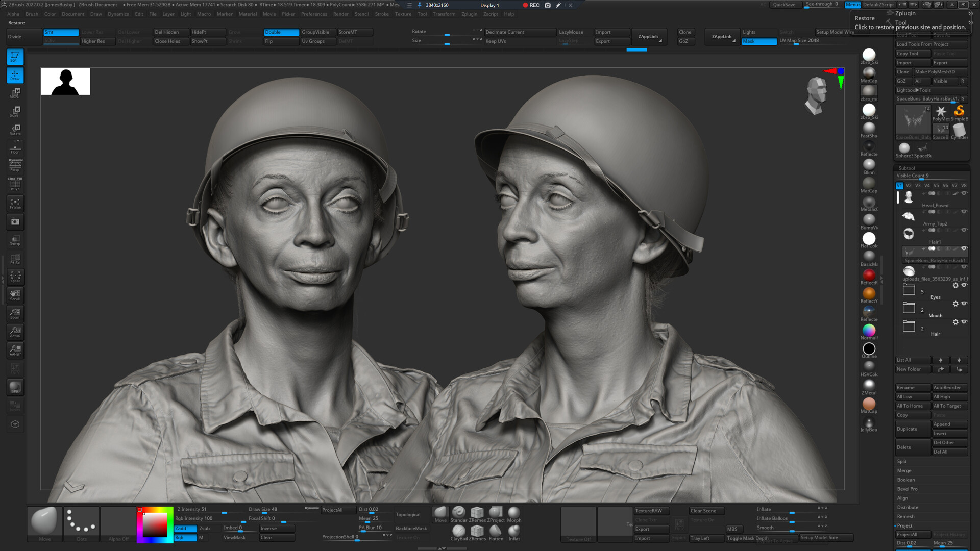This screenshot has height=551, width=980.
Task: Enable Zsub sculpting mode
Action: (x=204, y=528)
